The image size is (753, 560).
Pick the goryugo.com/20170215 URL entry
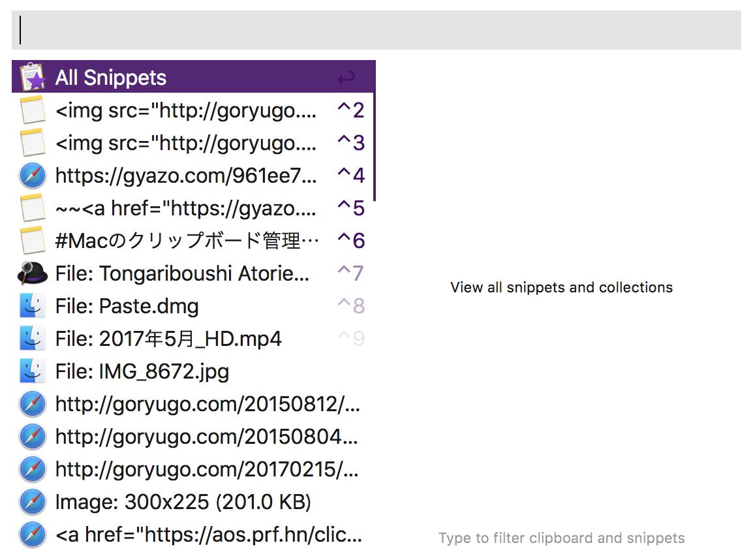(x=207, y=469)
